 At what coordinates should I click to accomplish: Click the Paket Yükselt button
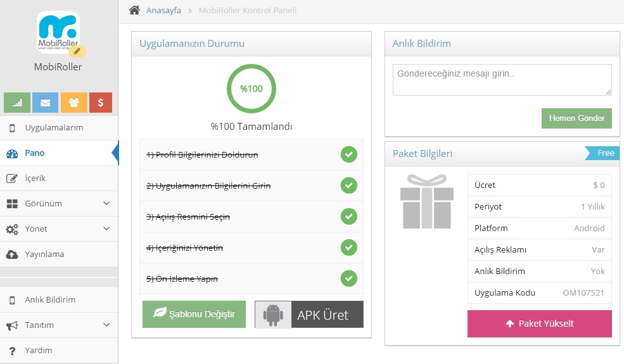click(540, 324)
